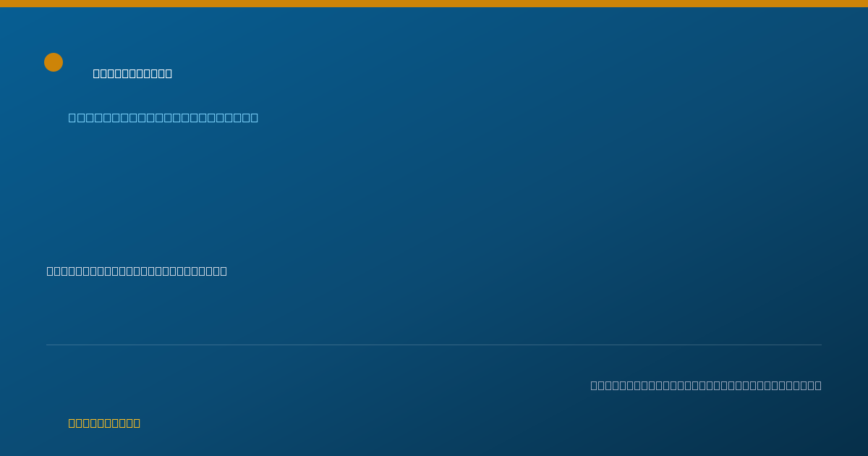Click first glyph box of white body line

click(x=51, y=271)
